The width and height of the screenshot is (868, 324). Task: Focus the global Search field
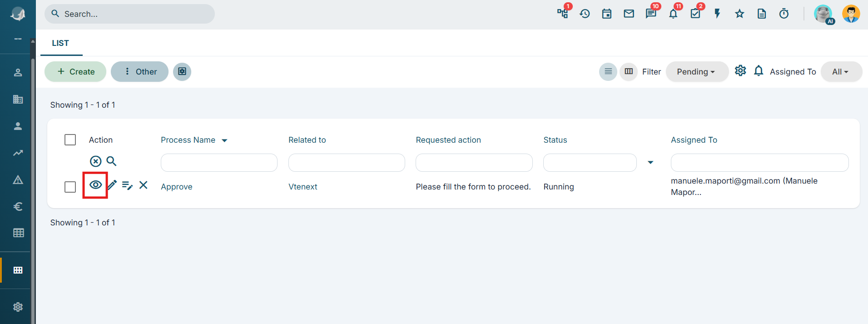[129, 14]
